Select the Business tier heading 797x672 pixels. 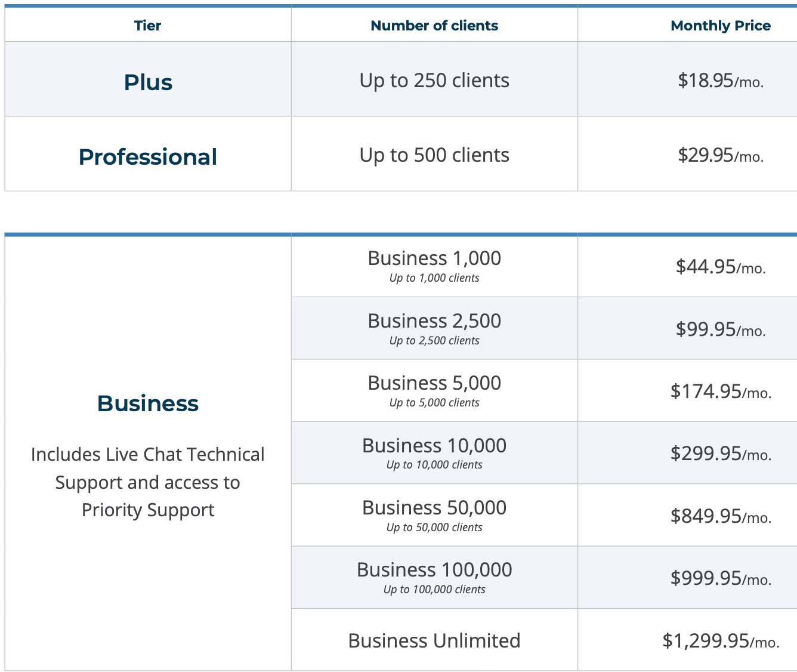148,403
